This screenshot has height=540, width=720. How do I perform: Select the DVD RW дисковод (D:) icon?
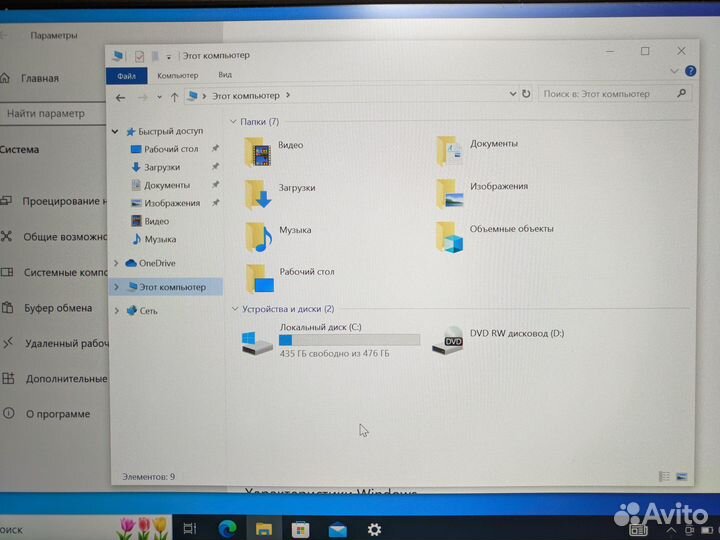point(448,340)
